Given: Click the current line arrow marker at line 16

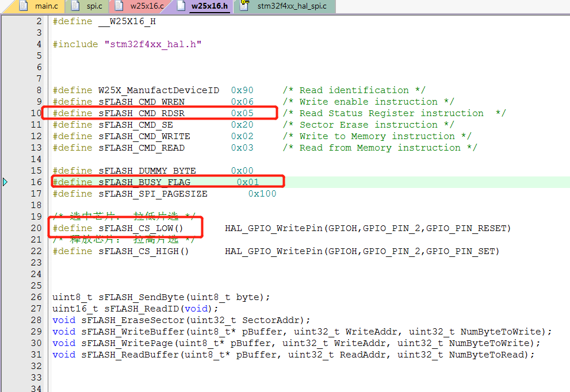Looking at the screenshot, I should [x=5, y=182].
